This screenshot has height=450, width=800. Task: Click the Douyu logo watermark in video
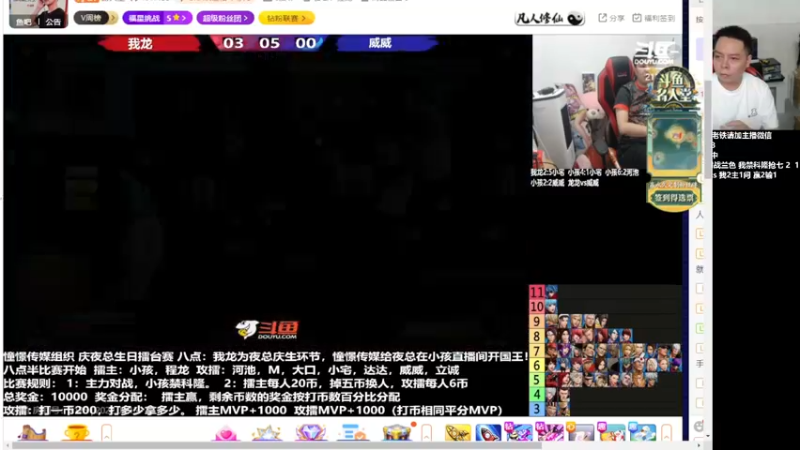tap(267, 330)
